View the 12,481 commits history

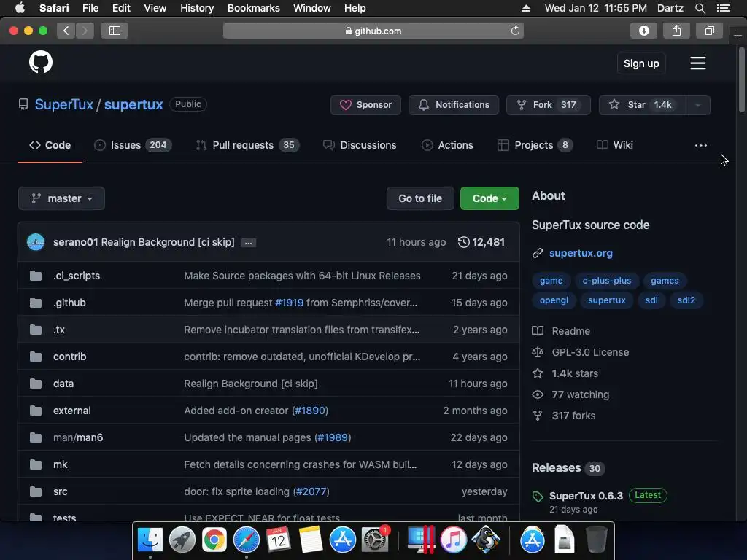(x=481, y=242)
